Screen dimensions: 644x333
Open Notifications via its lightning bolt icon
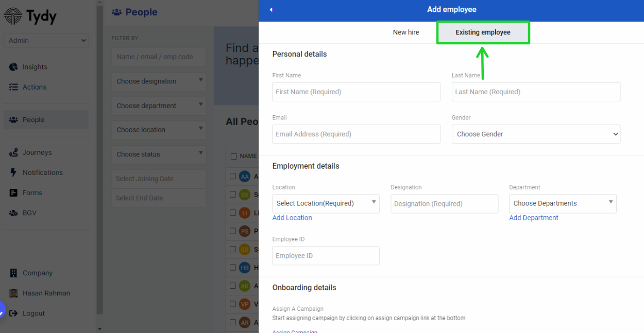13,172
